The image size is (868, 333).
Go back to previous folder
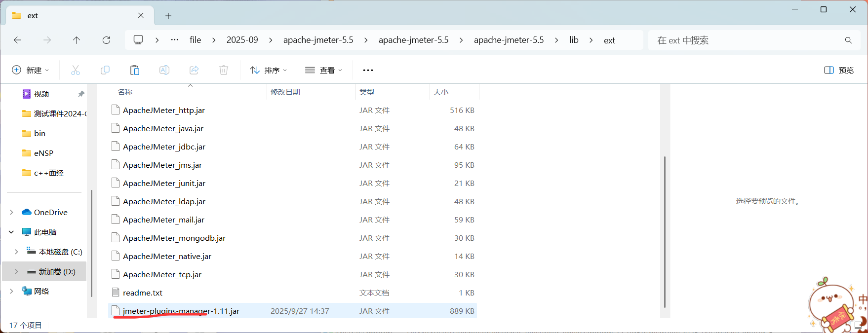tap(18, 40)
